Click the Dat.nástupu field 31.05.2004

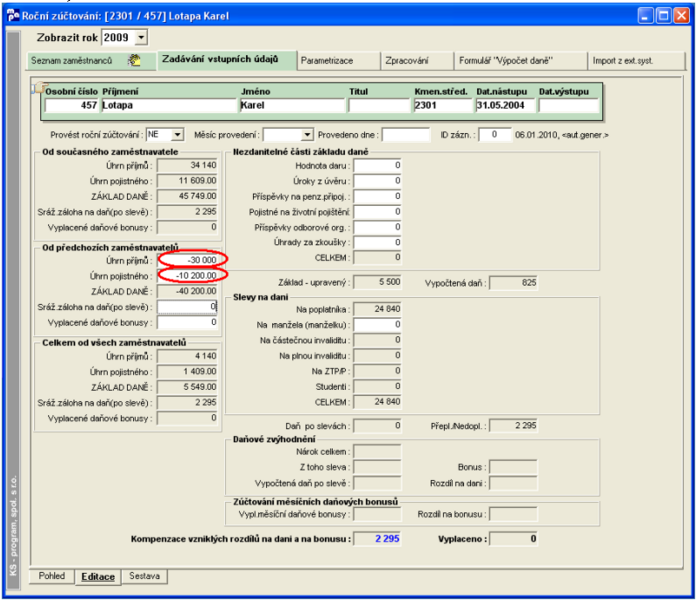(505, 106)
